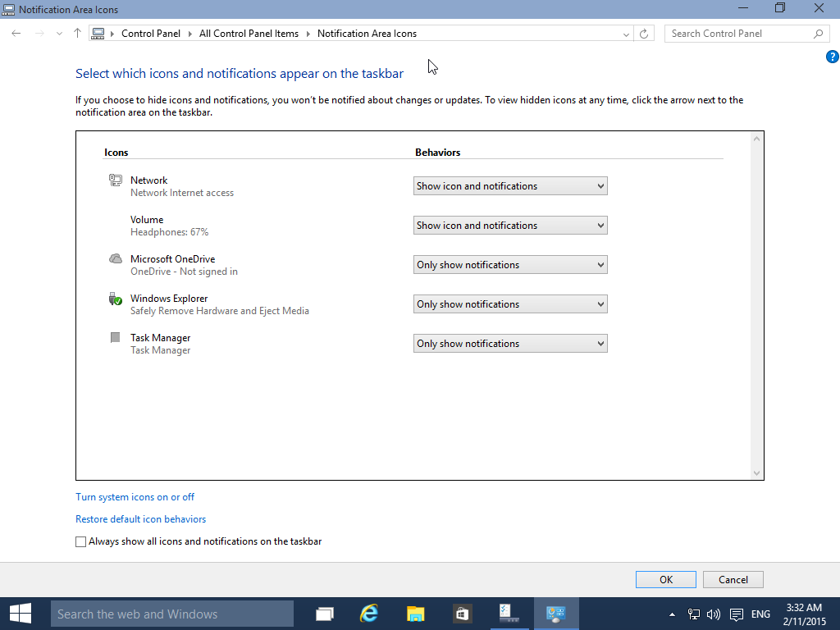The height and width of the screenshot is (630, 840).
Task: Open the Network behavior dropdown
Action: 510,186
